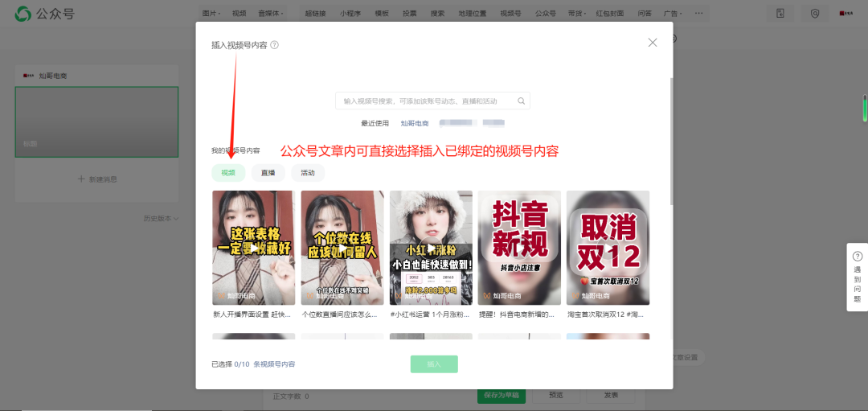Click caption 新人开播界面设置 赶快...
The width and height of the screenshot is (868, 411).
[252, 314]
